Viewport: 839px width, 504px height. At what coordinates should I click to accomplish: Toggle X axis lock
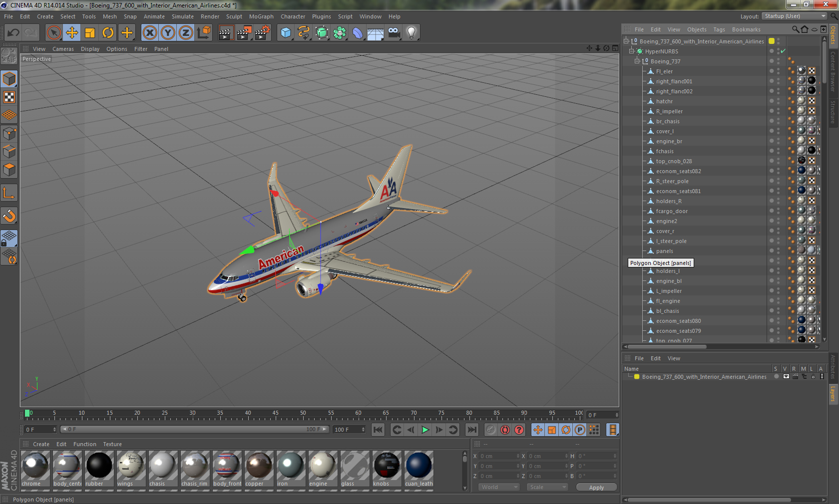150,33
